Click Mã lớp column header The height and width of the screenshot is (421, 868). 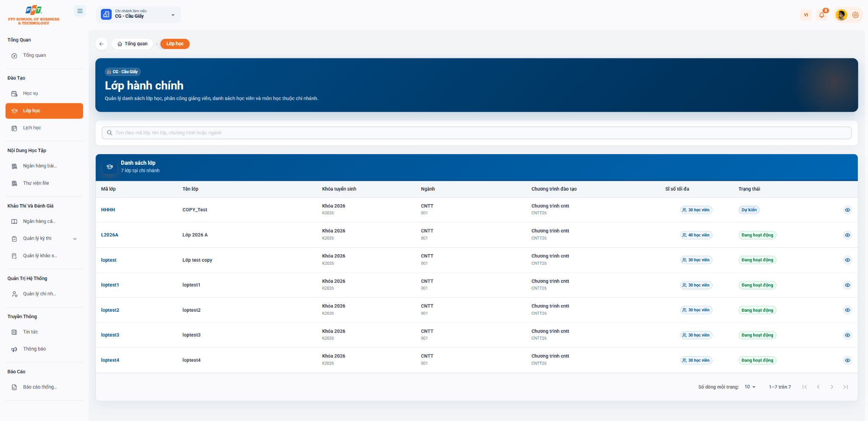pyautogui.click(x=108, y=189)
